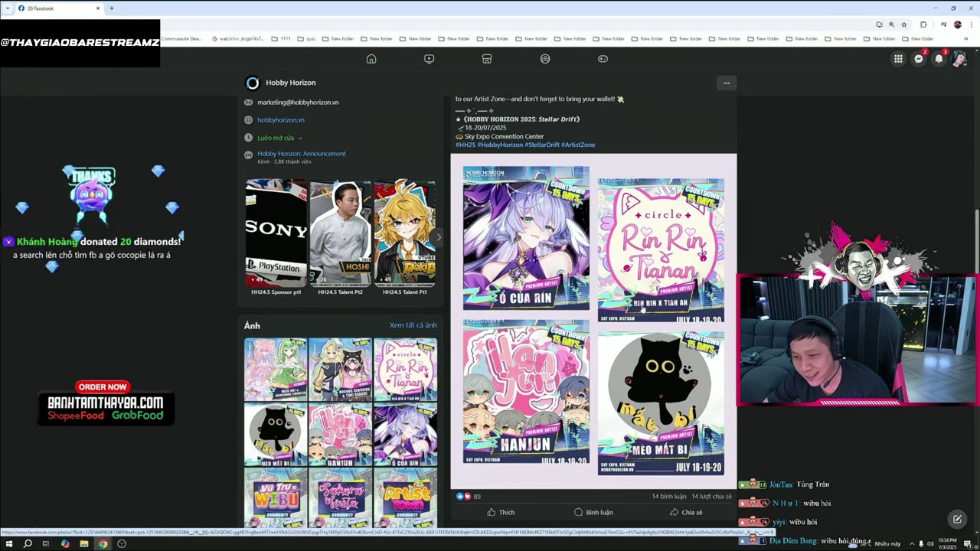Open 'watch?v=_bcgbTKsT...' bookmark

pos(237,38)
